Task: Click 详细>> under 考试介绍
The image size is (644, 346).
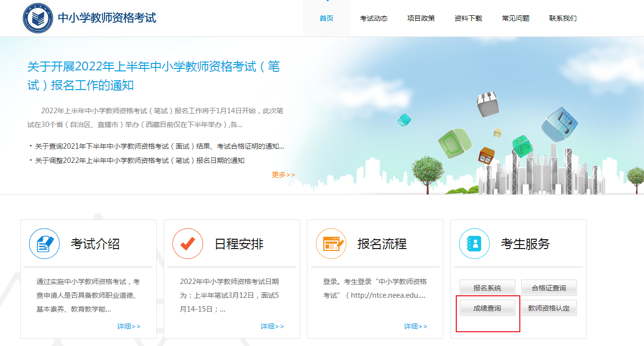Action: point(129,326)
